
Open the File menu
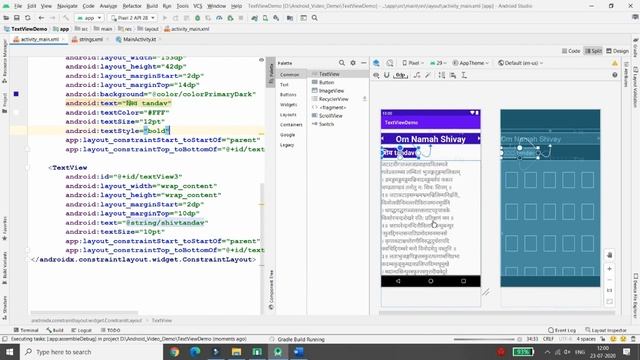18,6
